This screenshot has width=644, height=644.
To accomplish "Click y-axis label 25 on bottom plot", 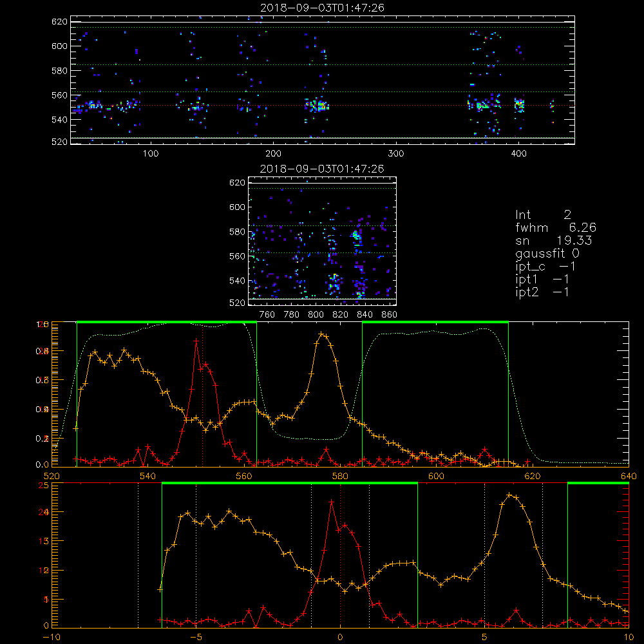I will pyautogui.click(x=44, y=485).
